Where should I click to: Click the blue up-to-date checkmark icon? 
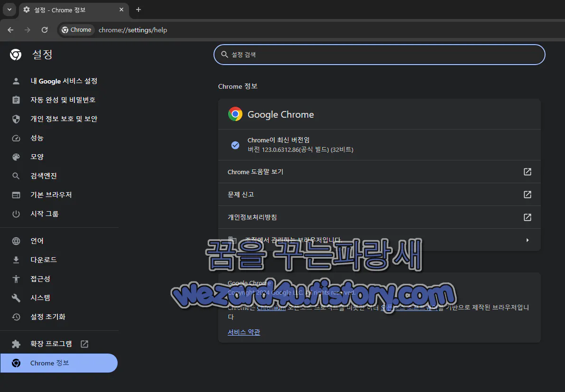pyautogui.click(x=235, y=145)
